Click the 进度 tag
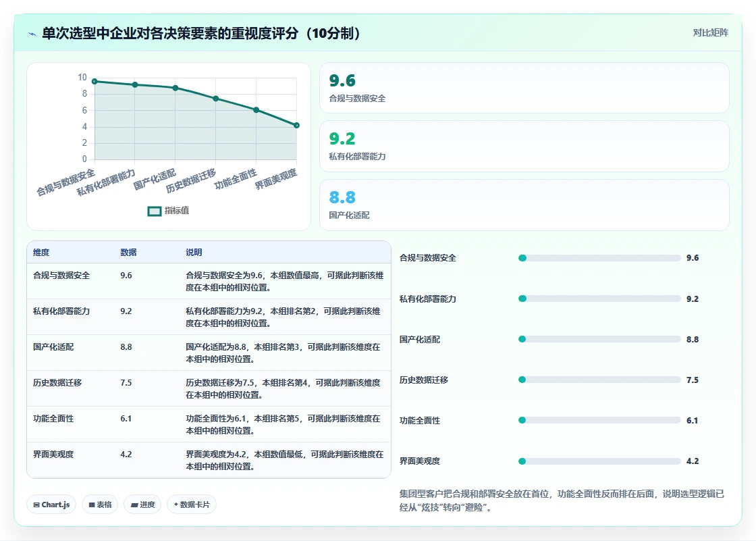This screenshot has width=756, height=541. [142, 505]
